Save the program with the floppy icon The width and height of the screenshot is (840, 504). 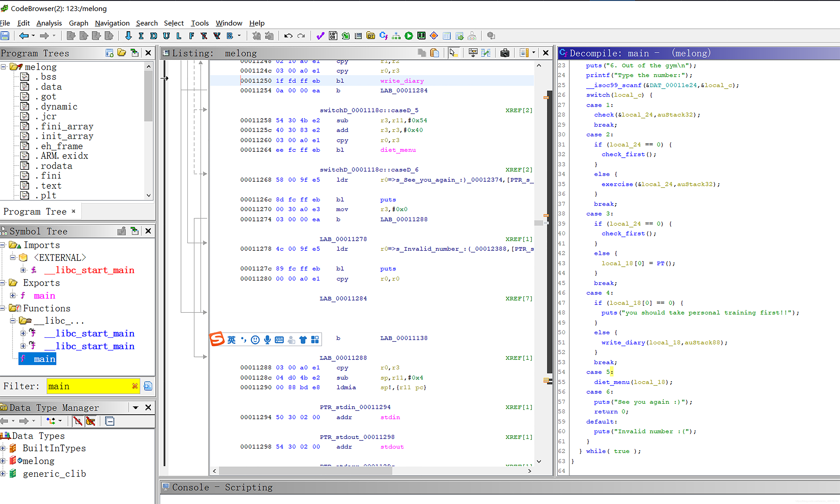click(5, 36)
